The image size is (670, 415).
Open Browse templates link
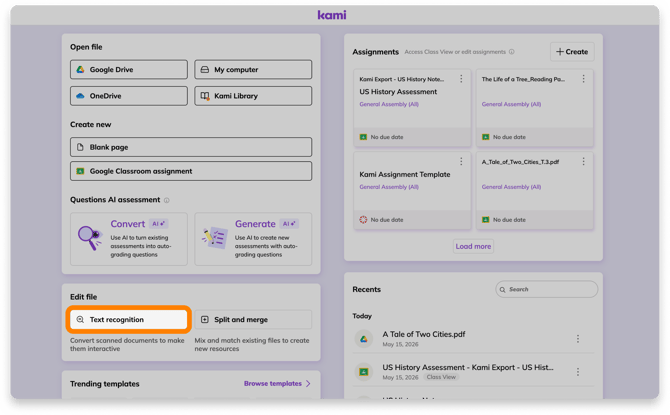[273, 383]
